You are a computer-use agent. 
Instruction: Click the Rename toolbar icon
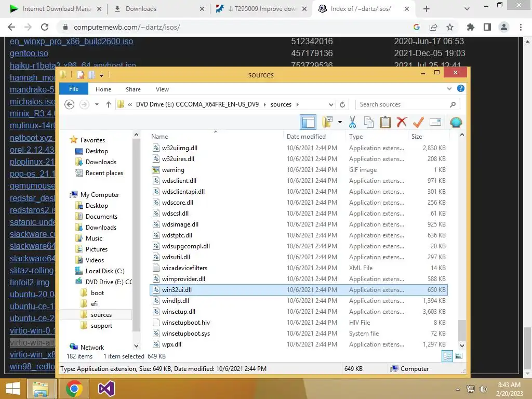pos(435,122)
